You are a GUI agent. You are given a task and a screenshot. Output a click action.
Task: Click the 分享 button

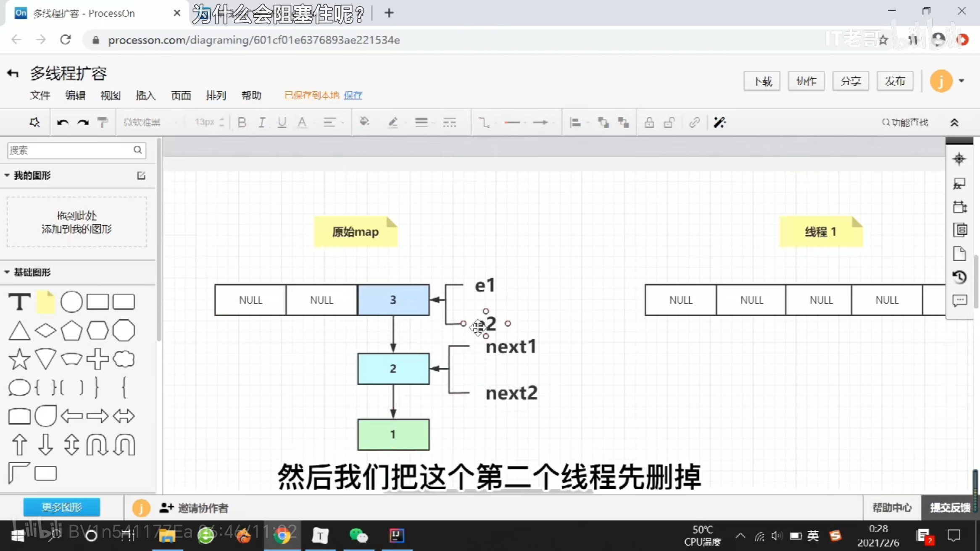pyautogui.click(x=850, y=81)
